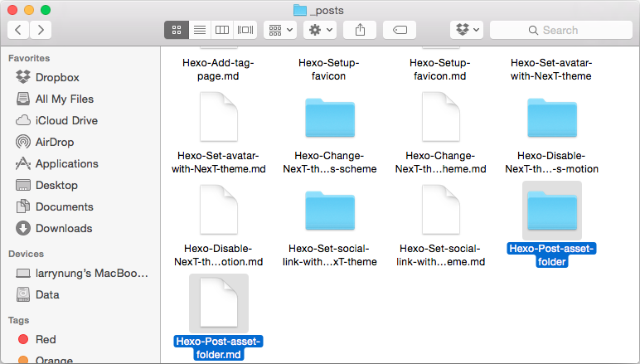Select the highlighted Hexo-Post-asset-folder folder icon

(x=552, y=211)
